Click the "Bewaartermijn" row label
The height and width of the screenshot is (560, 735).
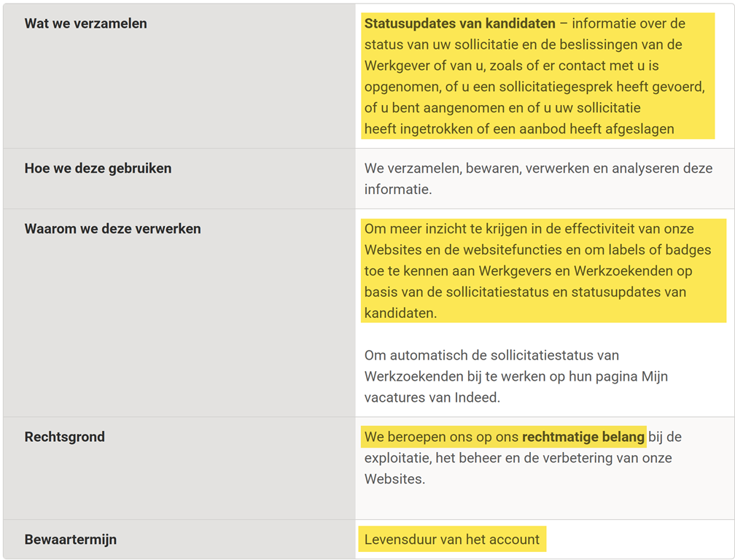click(71, 540)
